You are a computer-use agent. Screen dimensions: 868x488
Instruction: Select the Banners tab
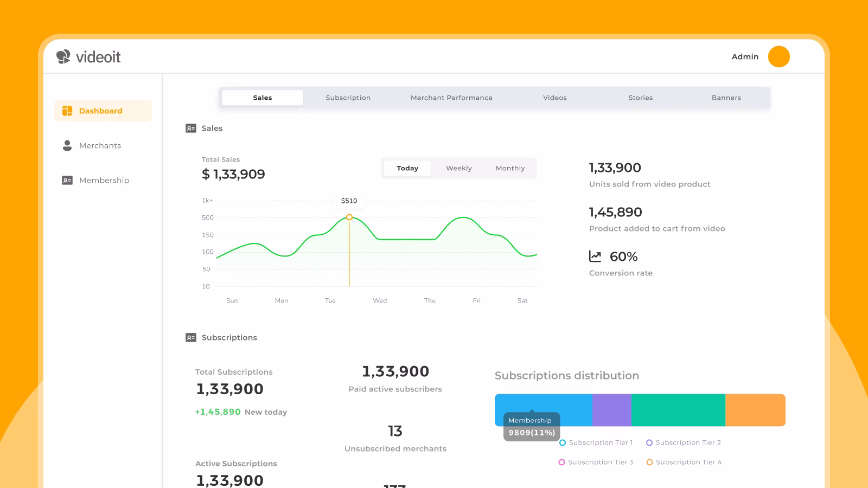point(726,98)
